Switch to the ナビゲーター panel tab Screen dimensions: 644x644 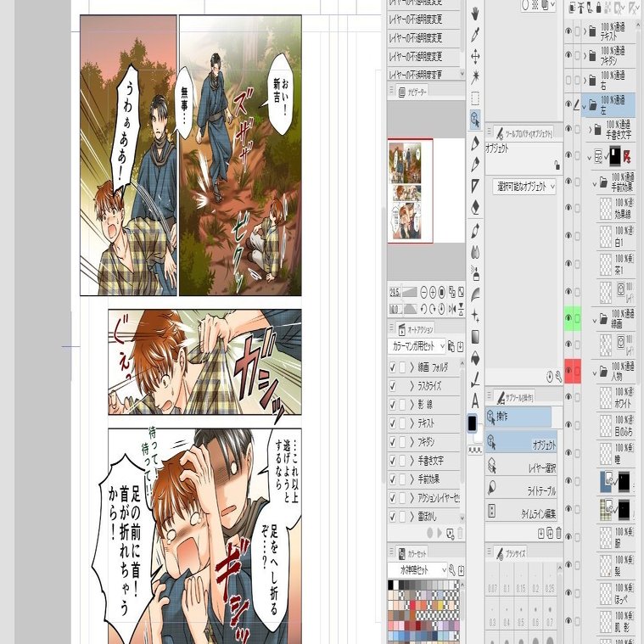pyautogui.click(x=412, y=92)
